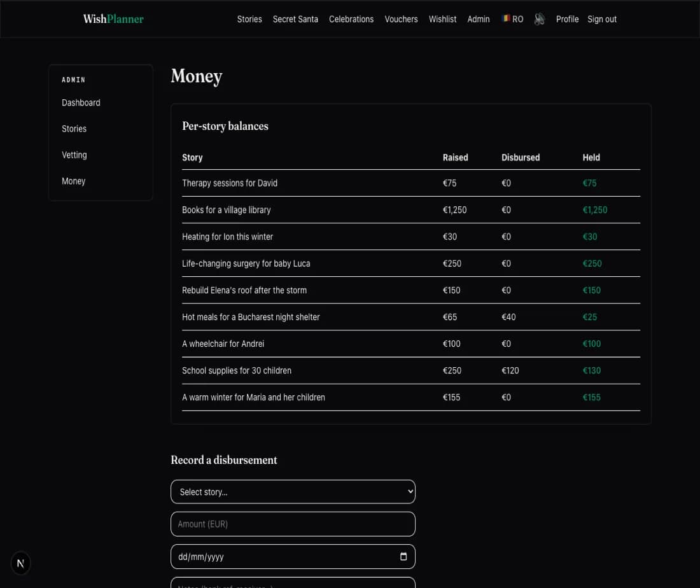Select 'A warm winter for Maria and her children'

tap(411, 397)
